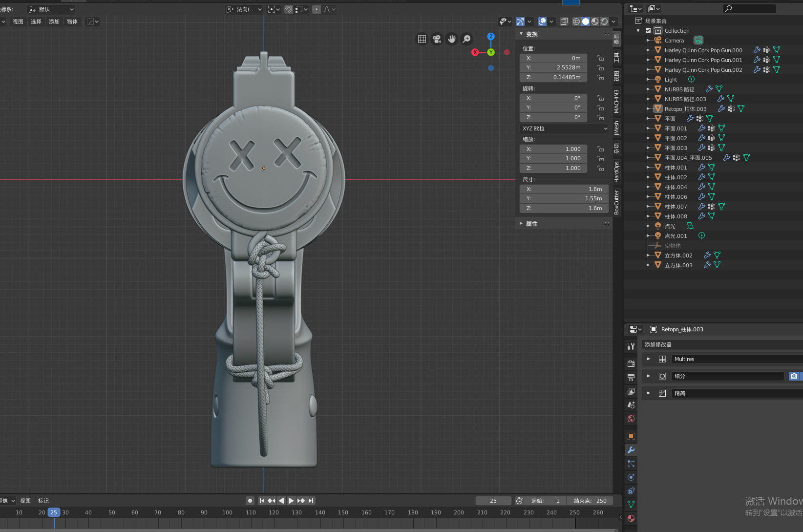This screenshot has height=532, width=803.
Task: Click the zoom magnifier icon in viewport
Action: (467, 39)
